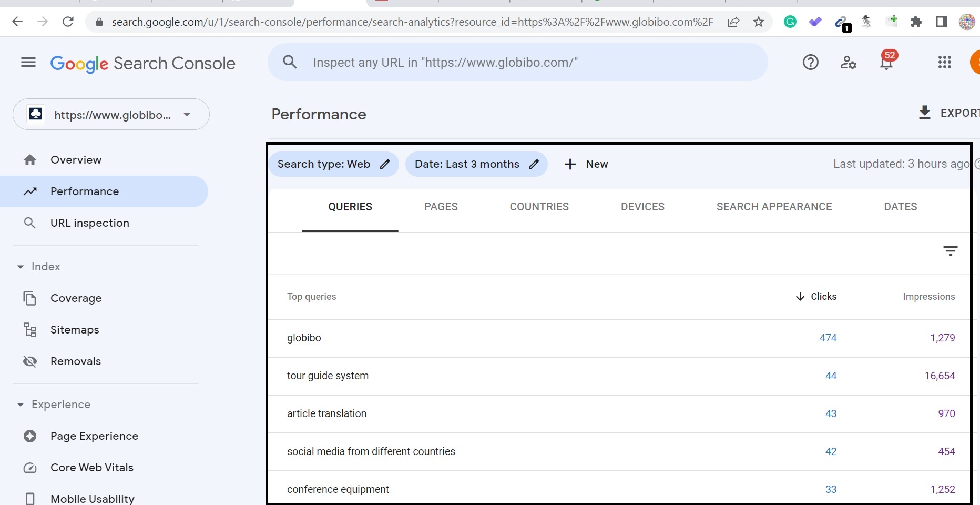Screen dimensions: 980x505
Task: Open the Google apps grid icon
Action: coord(944,63)
